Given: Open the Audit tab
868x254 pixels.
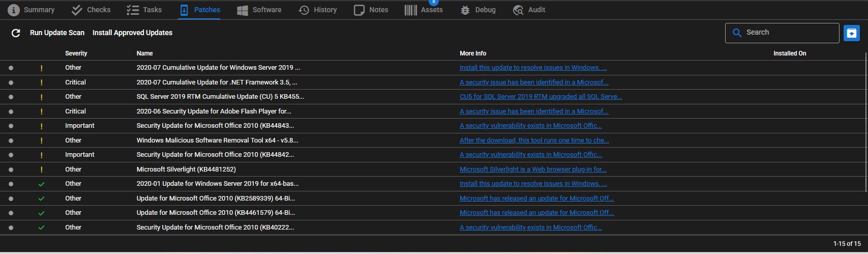Looking at the screenshot, I should [529, 10].
